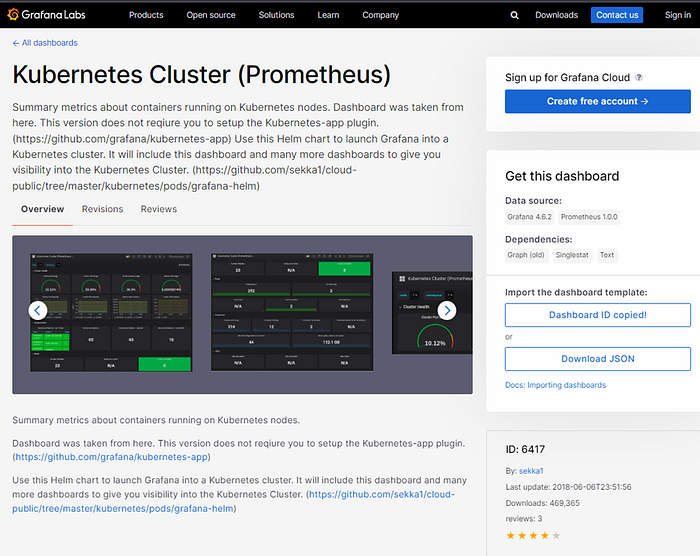700x556 pixels.
Task: Click the Text dependency tag
Action: tap(607, 255)
